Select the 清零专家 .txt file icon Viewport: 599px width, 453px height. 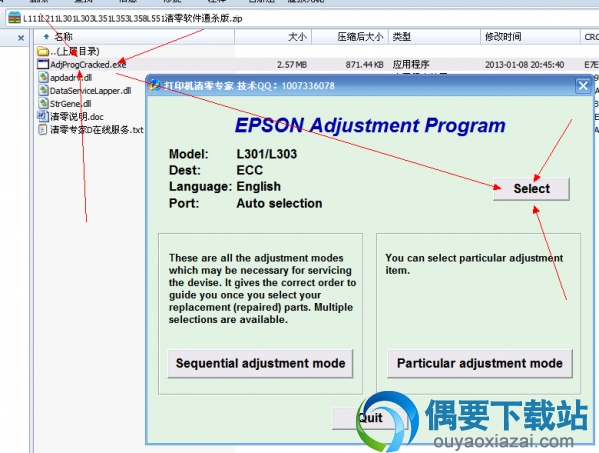click(x=43, y=129)
